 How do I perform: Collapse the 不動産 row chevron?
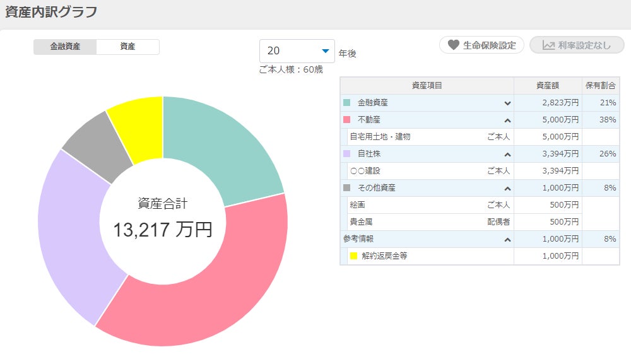[x=507, y=120]
